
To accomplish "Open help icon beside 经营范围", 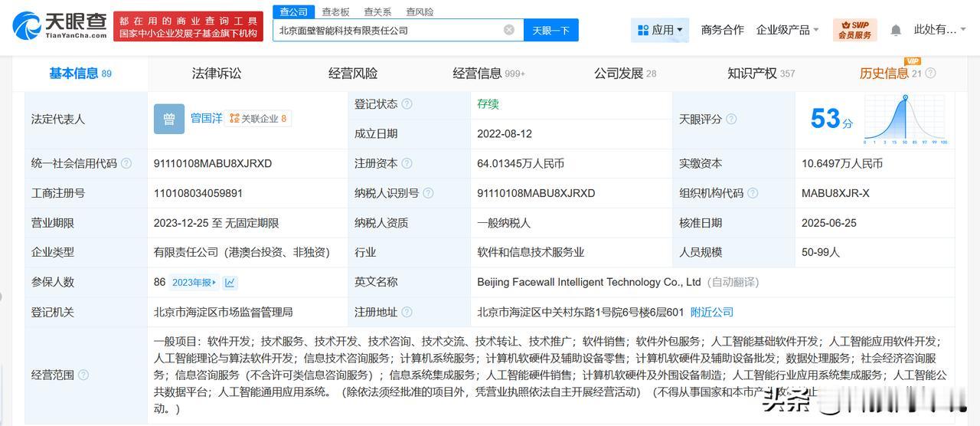I will 83,375.
